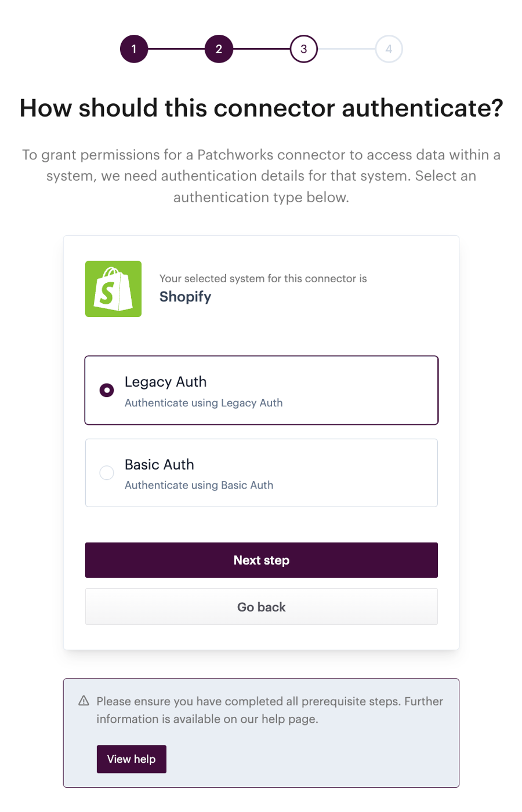522x812 pixels.
Task: Click "Authenticate using Basic Auth" description
Action: (x=199, y=485)
